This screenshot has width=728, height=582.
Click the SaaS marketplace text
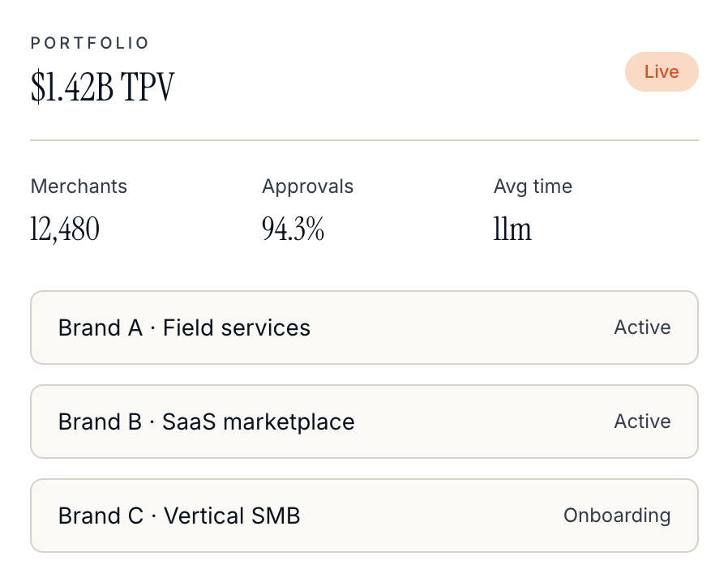tap(258, 422)
